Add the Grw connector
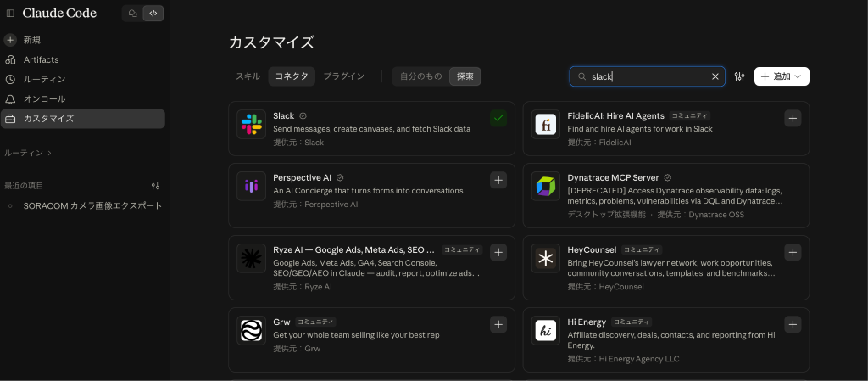 [x=498, y=324]
